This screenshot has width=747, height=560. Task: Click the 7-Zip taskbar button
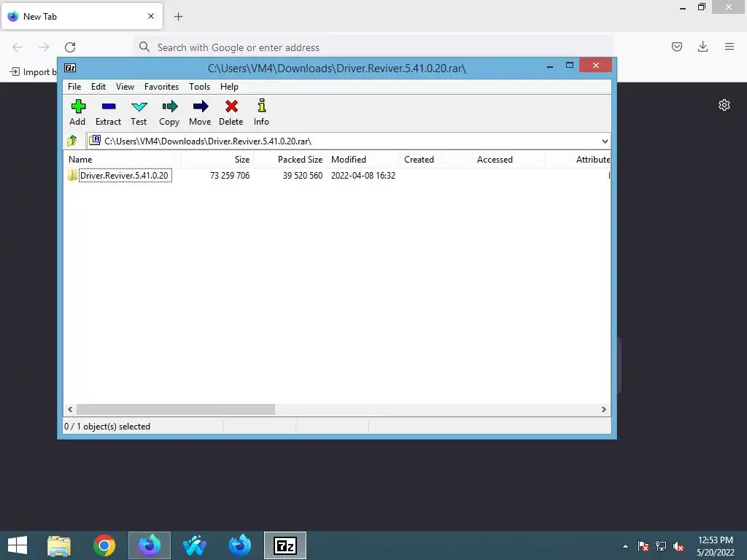pos(285,545)
